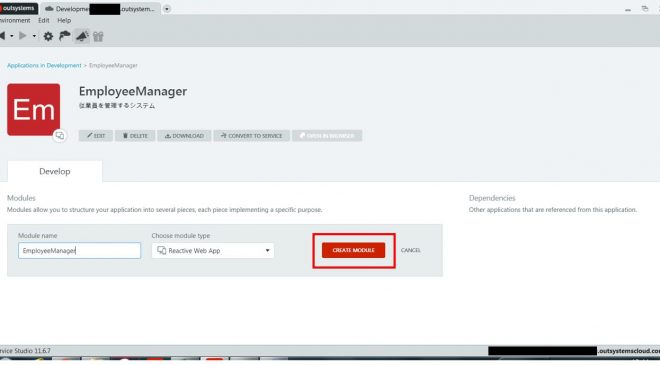Expand the forward navigation history arrow
This screenshot has height=365, width=660.
(34, 37)
